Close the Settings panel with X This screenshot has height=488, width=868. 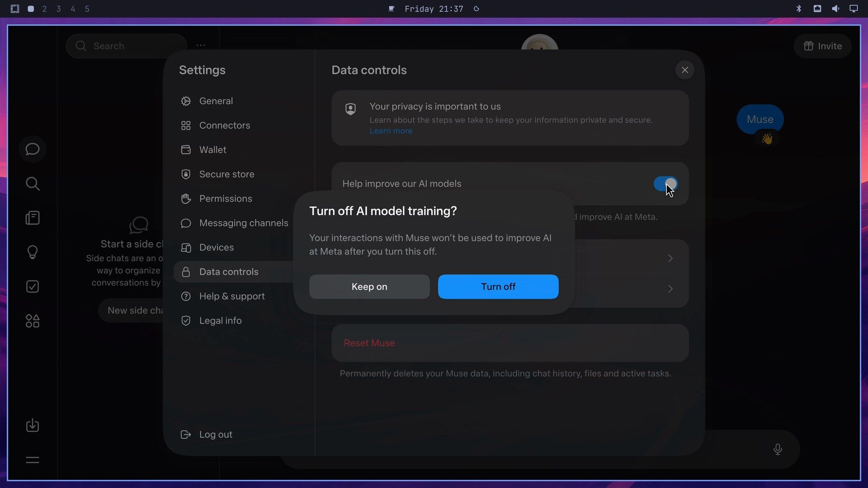pyautogui.click(x=685, y=70)
